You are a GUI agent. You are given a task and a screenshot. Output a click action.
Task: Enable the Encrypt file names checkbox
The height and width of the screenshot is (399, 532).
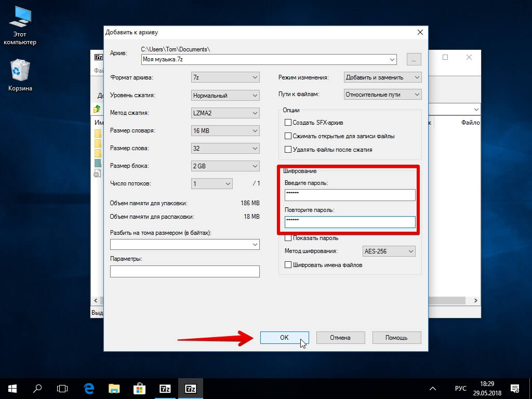coord(288,265)
